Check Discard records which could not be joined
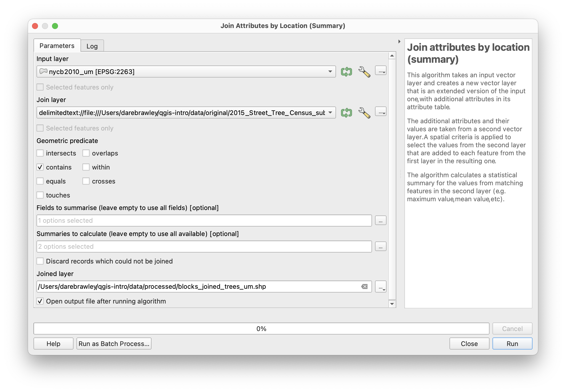Image resolution: width=566 pixels, height=392 pixels. click(40, 261)
